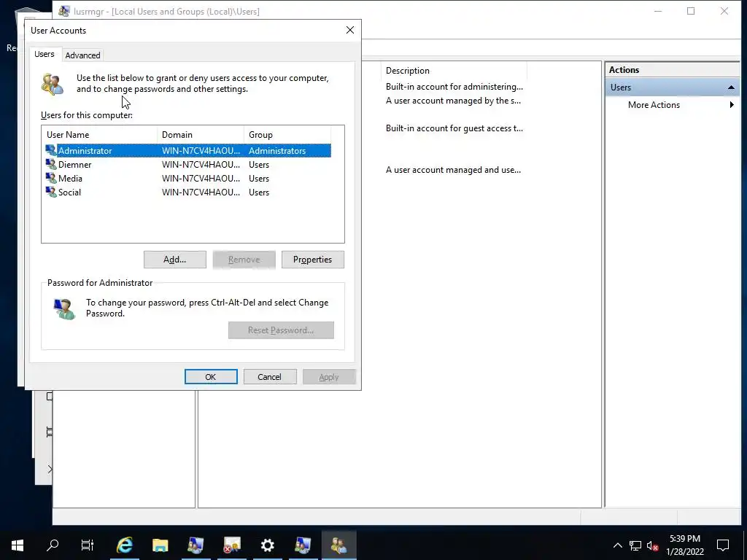Image resolution: width=747 pixels, height=560 pixels.
Task: Open the Action Center notifications icon
Action: pos(723,545)
